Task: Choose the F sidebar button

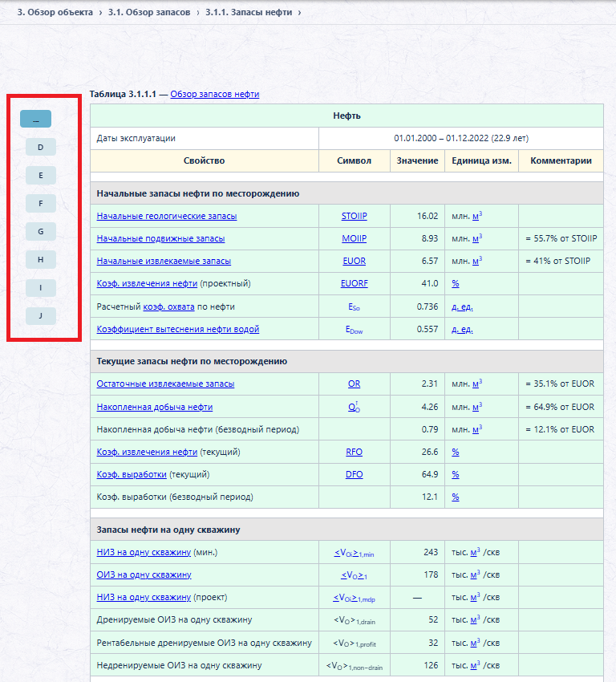Action: [x=40, y=203]
